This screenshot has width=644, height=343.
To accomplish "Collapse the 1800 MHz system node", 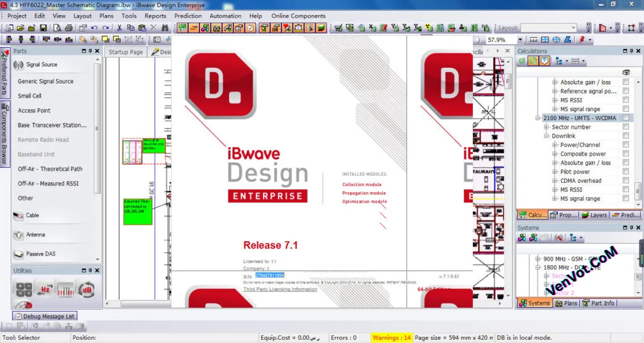I will [538, 268].
